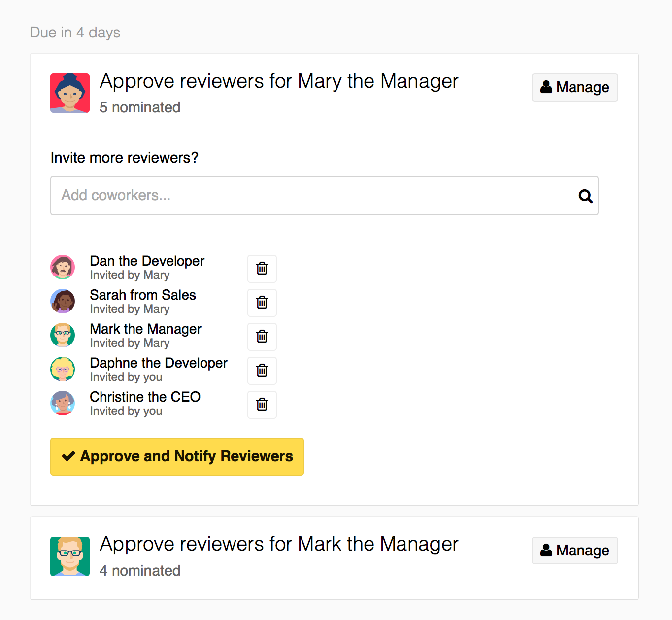Image resolution: width=672 pixels, height=620 pixels.
Task: Select the Dan the Developer reviewer name
Action: coord(147,261)
